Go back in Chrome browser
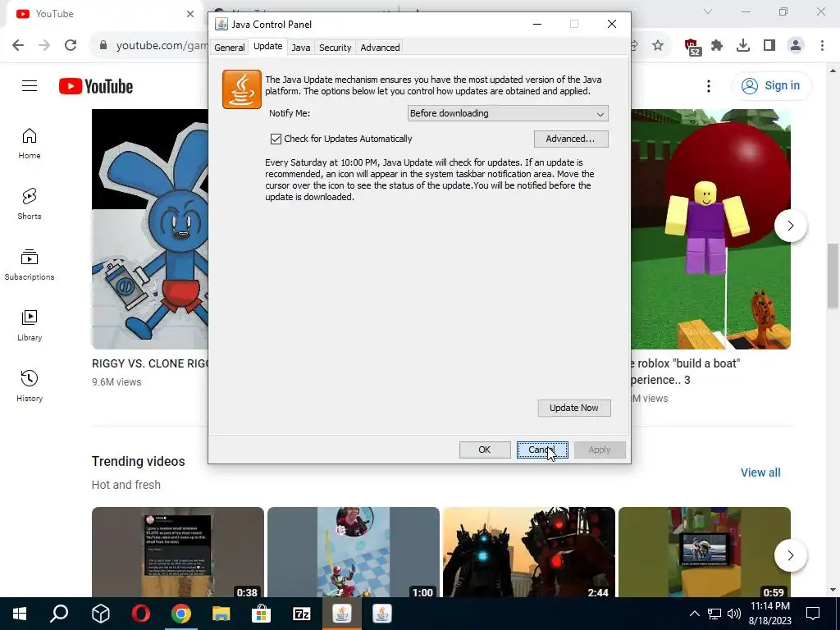This screenshot has width=840, height=630. click(x=18, y=46)
